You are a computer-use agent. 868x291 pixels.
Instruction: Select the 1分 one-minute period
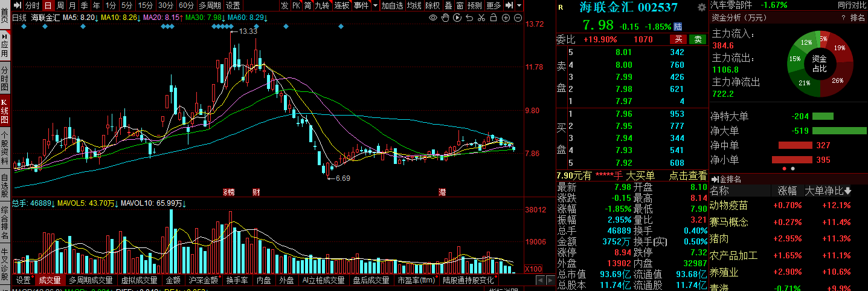[x=111, y=5]
